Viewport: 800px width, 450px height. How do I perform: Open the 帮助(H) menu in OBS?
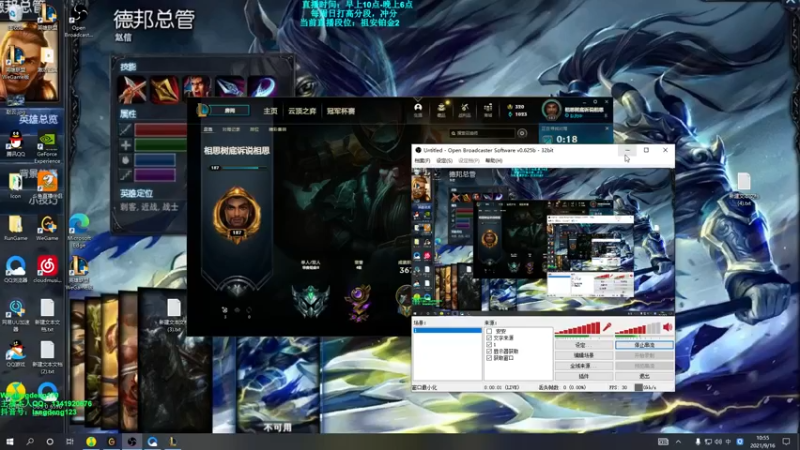pyautogui.click(x=493, y=161)
